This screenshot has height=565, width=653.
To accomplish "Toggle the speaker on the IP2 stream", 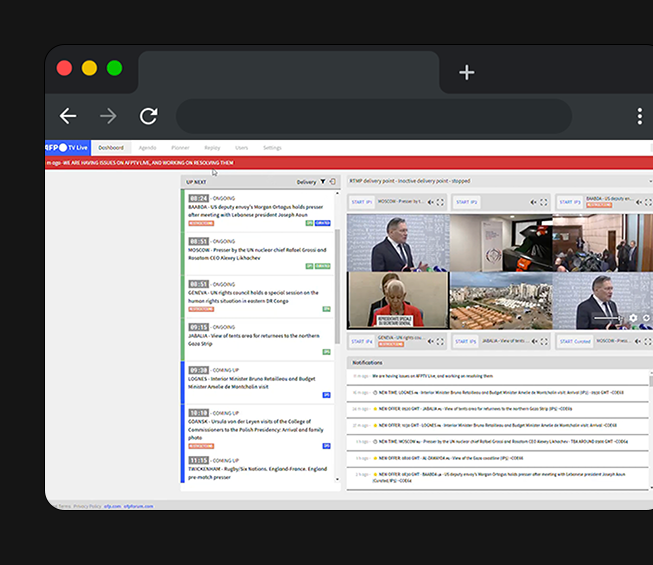I will tap(532, 202).
